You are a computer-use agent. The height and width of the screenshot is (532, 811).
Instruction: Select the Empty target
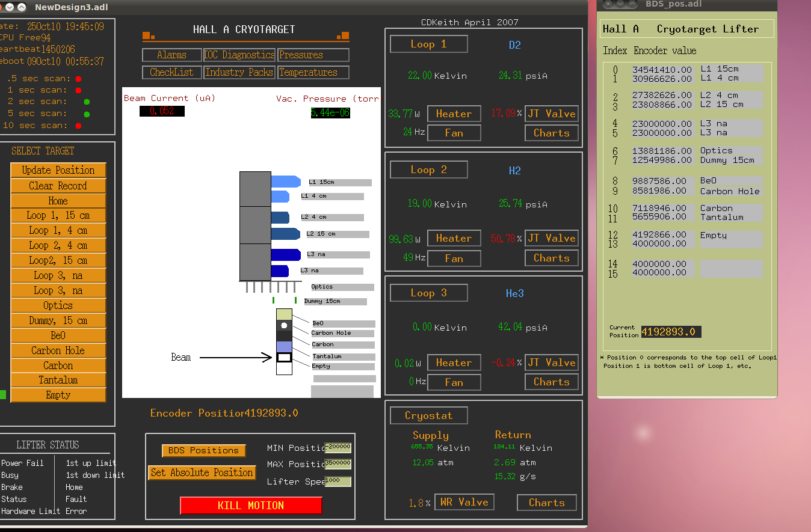pos(58,395)
